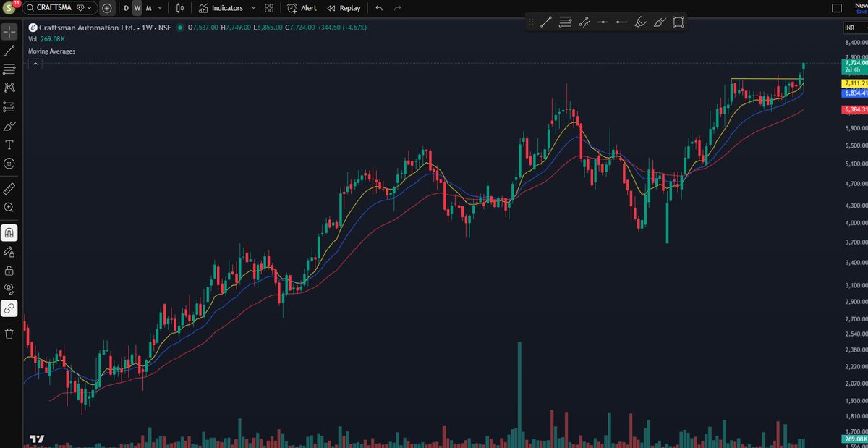Viewport: 868px width, 448px height.
Task: Pick the rectangle tool from floating toolbar
Action: (678, 22)
